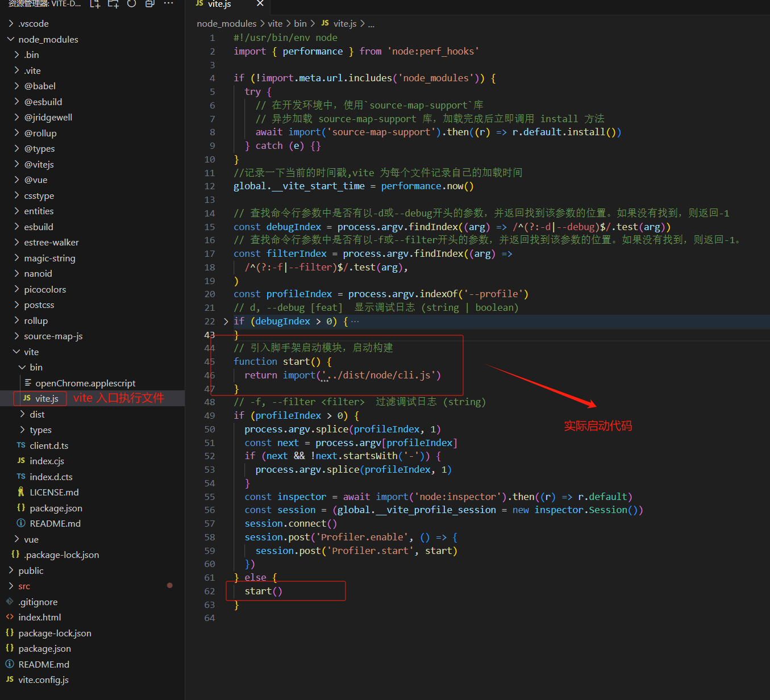Expand the @babel folder
Screen dimensions: 770x700
coord(16,86)
